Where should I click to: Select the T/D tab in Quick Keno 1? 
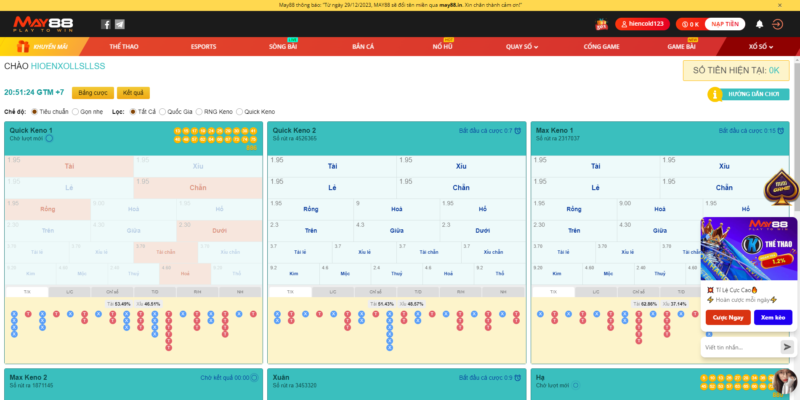(x=155, y=292)
